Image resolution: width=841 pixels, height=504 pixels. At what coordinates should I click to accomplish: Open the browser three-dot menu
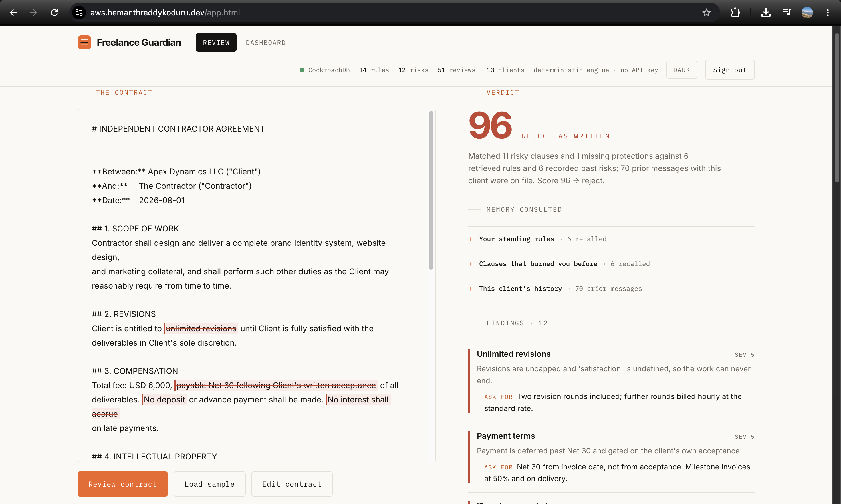[828, 13]
